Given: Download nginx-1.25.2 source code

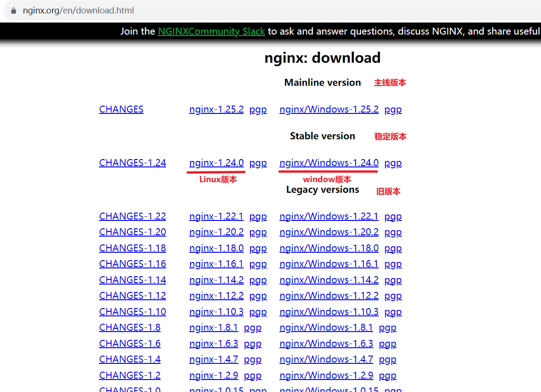Looking at the screenshot, I should click(x=216, y=109).
